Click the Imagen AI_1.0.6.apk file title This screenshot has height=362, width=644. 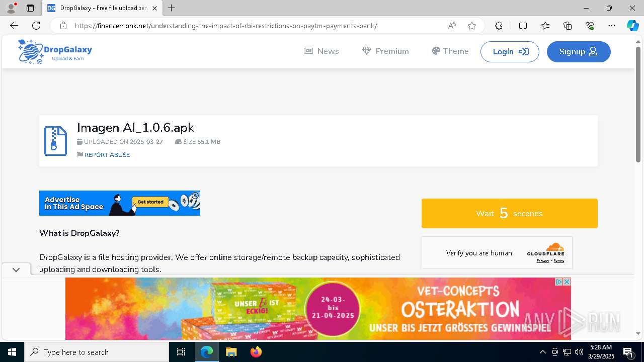tap(135, 127)
